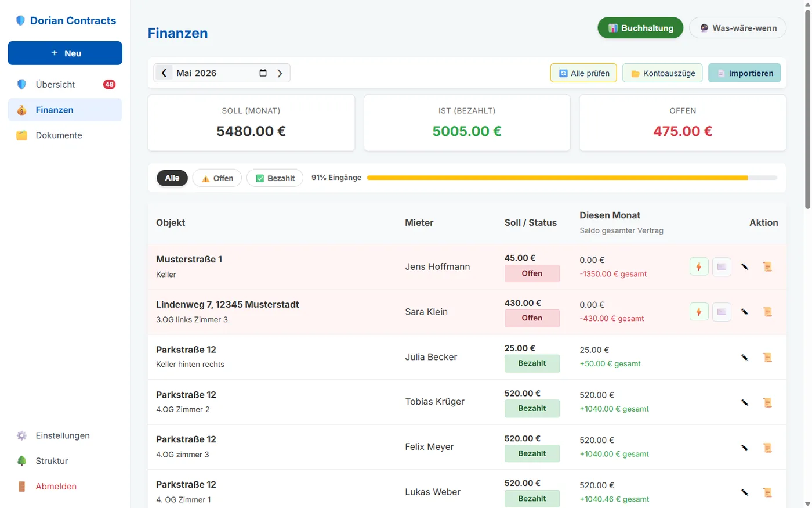Click the 'Bezahlt' status badge for Julia Becker
Screen dimensions: 812x508
(x=532, y=363)
